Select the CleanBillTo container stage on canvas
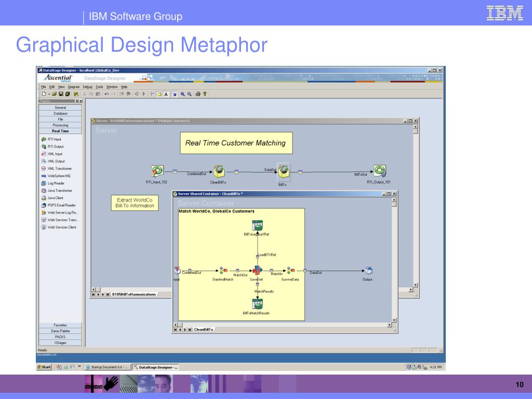Viewport: 532px width, 399px height. [219, 171]
